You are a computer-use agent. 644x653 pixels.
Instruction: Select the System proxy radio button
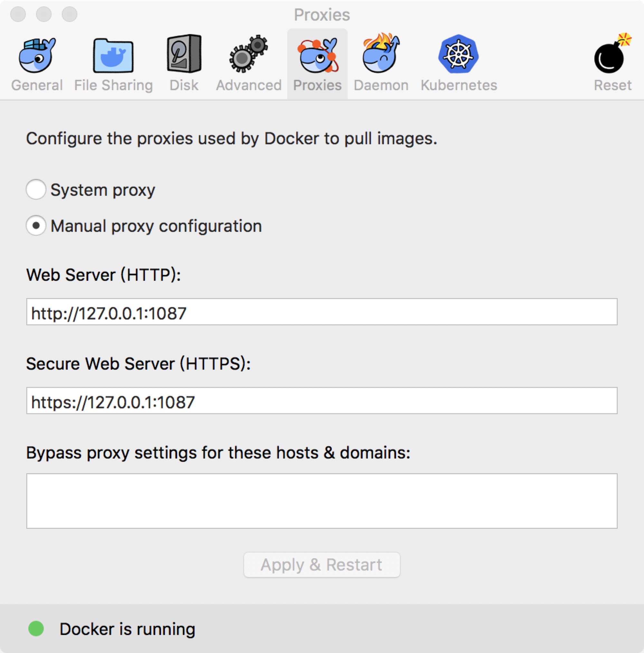point(36,189)
